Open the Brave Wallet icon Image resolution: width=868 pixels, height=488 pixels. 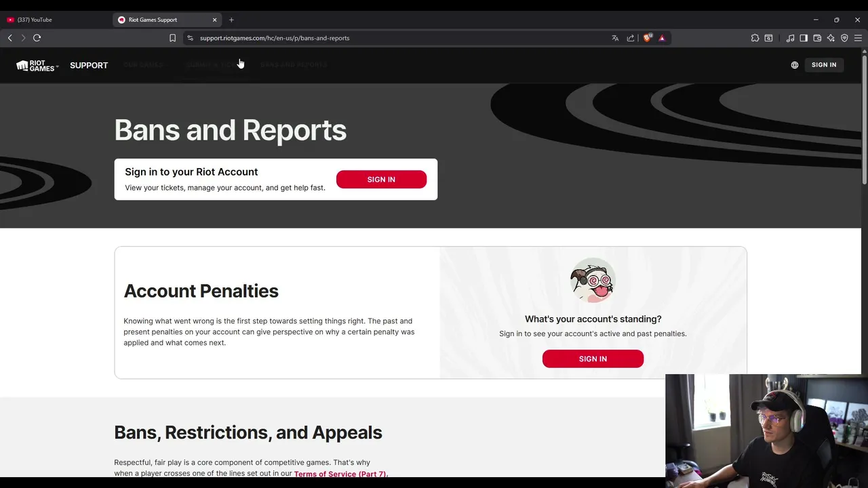coord(817,38)
